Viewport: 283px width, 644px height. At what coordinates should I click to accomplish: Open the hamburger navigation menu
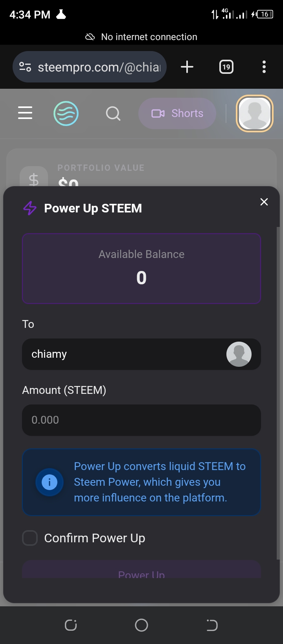[x=25, y=113]
